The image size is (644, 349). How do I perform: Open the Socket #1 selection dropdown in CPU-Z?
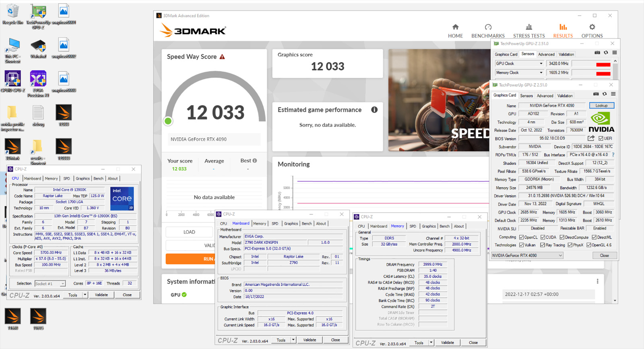click(x=50, y=284)
